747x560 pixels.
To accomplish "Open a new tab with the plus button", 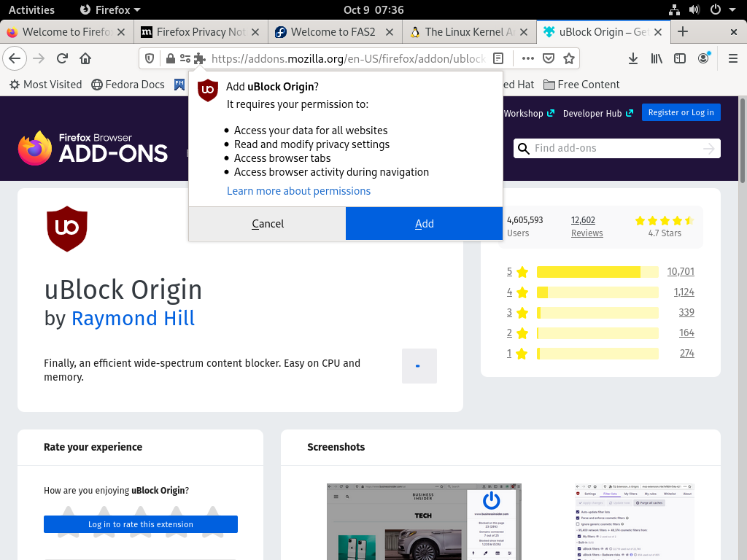I will [683, 32].
